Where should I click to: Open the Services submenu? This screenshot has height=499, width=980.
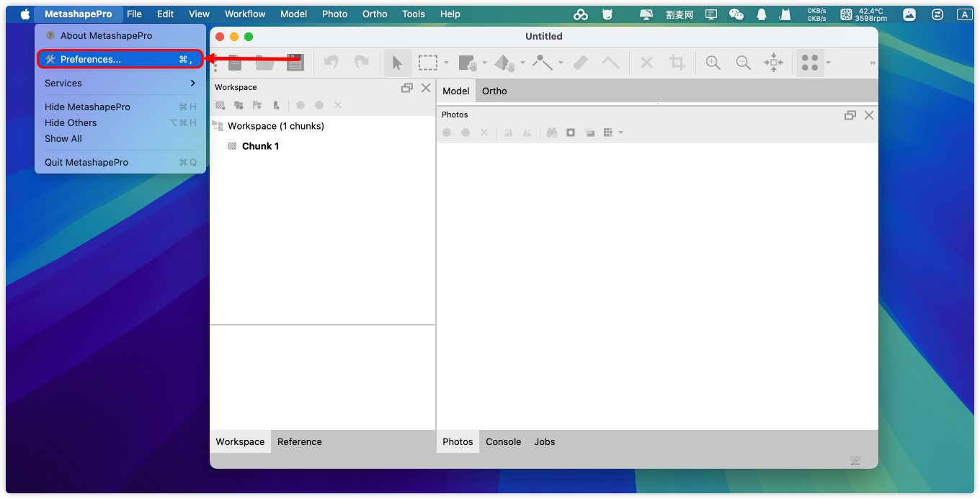coord(120,83)
